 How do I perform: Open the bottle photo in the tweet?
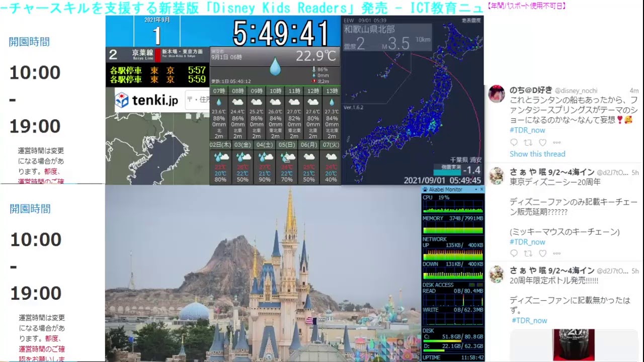click(574, 345)
